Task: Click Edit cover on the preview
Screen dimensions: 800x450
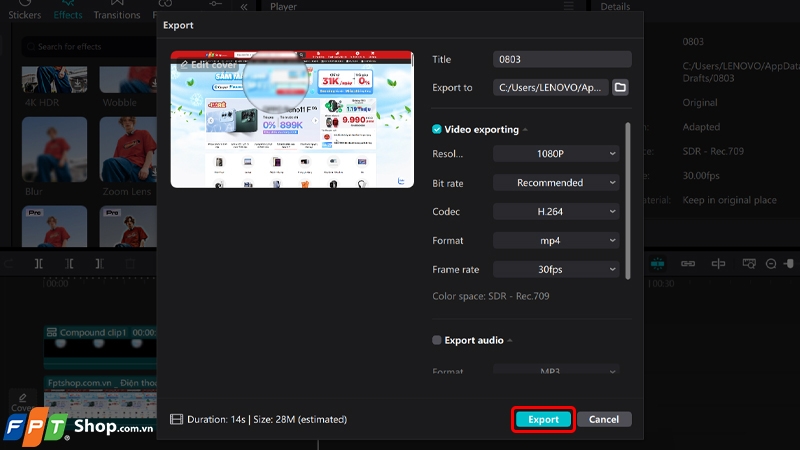Action: click(208, 65)
